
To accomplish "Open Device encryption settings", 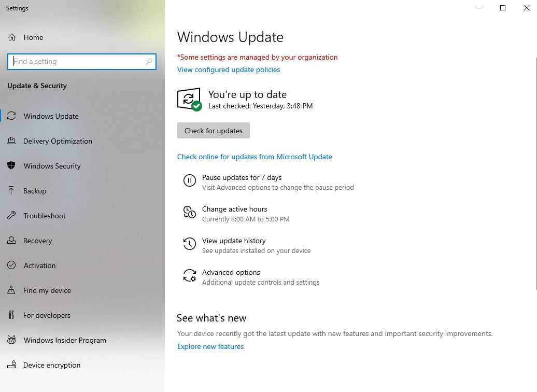I will (x=52, y=365).
